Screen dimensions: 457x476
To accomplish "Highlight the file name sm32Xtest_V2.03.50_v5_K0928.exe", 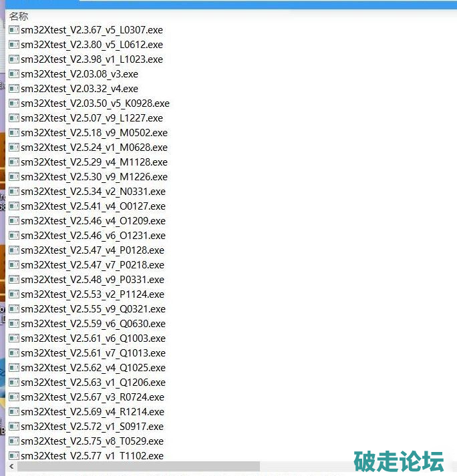I will pyautogui.click(x=95, y=103).
